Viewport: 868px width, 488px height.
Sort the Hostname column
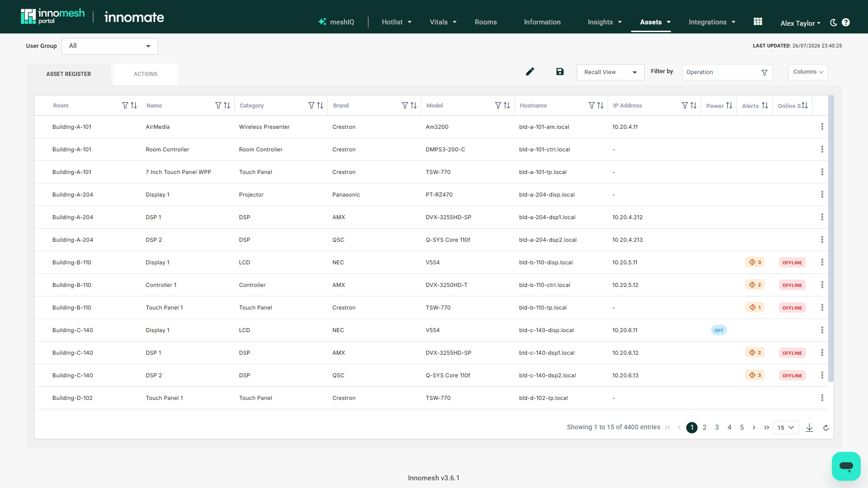click(x=600, y=105)
